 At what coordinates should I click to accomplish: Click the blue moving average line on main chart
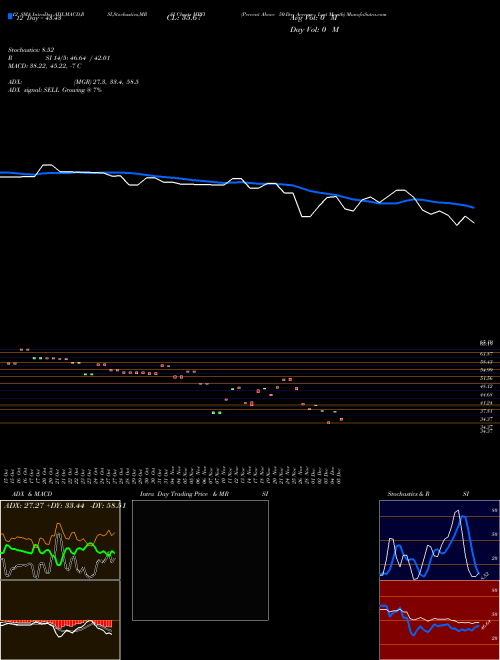[237, 182]
